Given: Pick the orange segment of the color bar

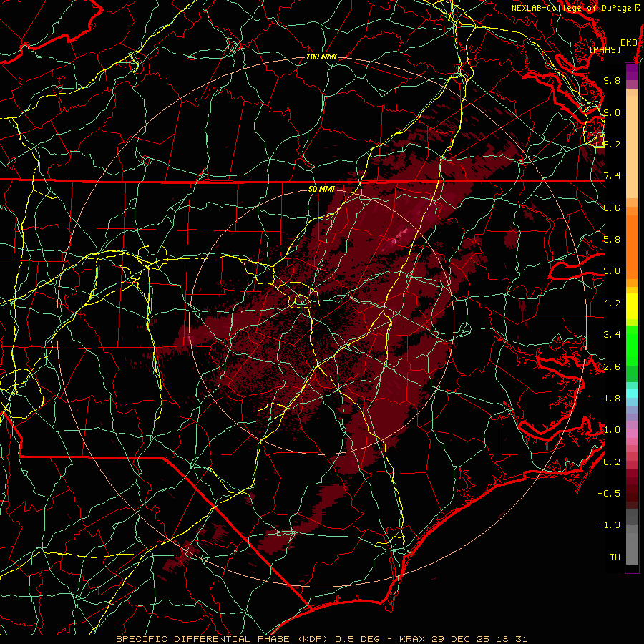Looking at the screenshot, I should (632, 247).
